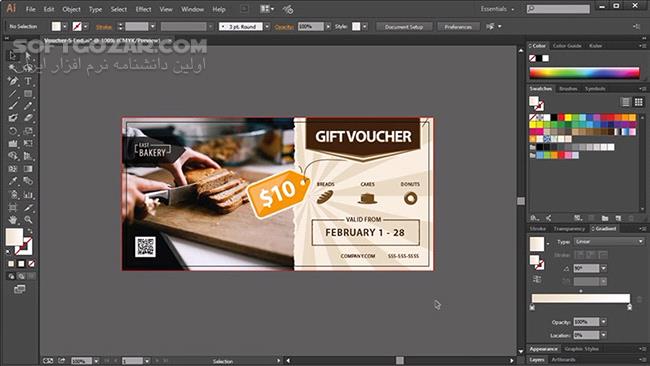Select the Gradient tool
This screenshot has width=650, height=366.
[x=28, y=169]
